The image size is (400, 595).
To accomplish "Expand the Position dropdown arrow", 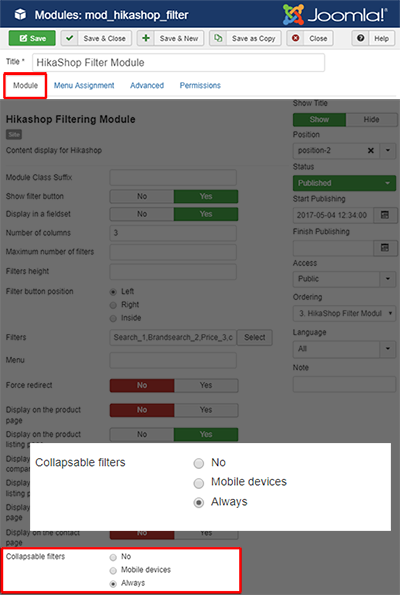I will (x=388, y=151).
